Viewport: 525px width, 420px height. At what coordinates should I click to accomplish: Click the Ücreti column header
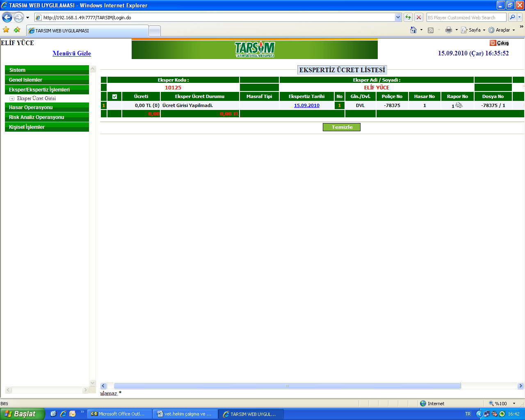coord(141,96)
